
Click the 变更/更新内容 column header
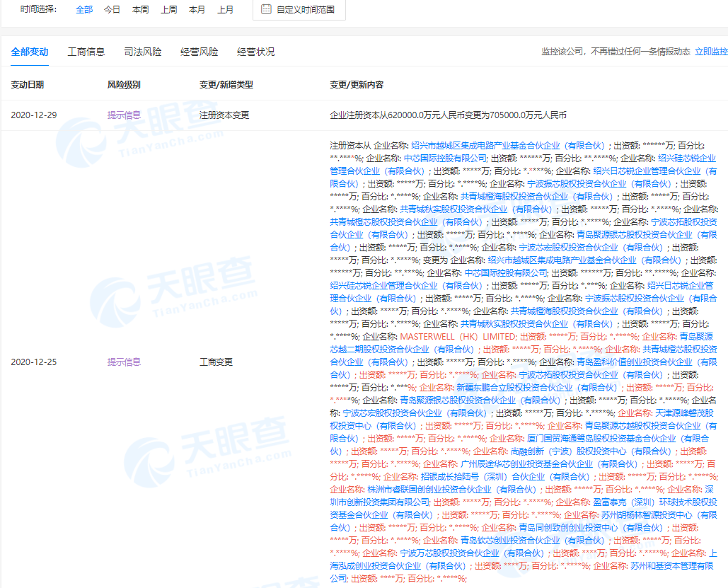coord(357,84)
